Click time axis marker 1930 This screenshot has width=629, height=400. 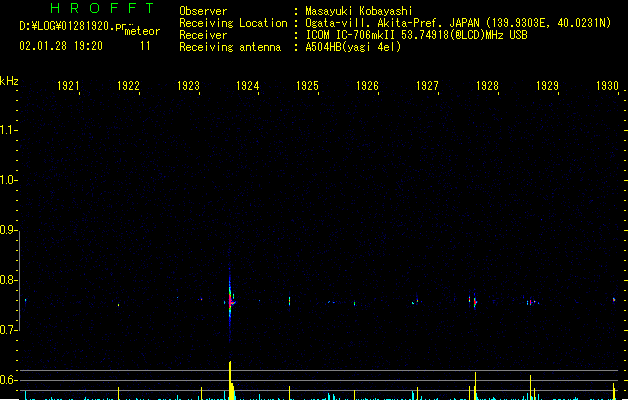tap(607, 86)
